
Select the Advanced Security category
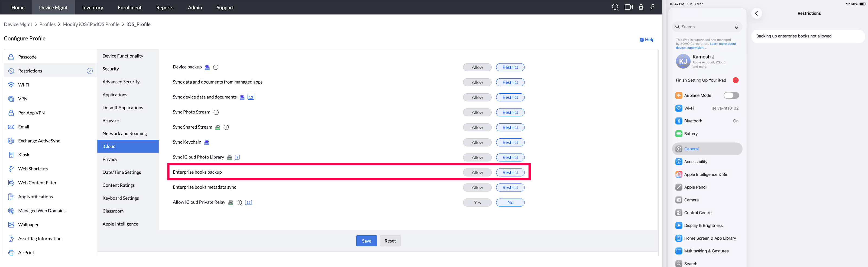point(128,82)
